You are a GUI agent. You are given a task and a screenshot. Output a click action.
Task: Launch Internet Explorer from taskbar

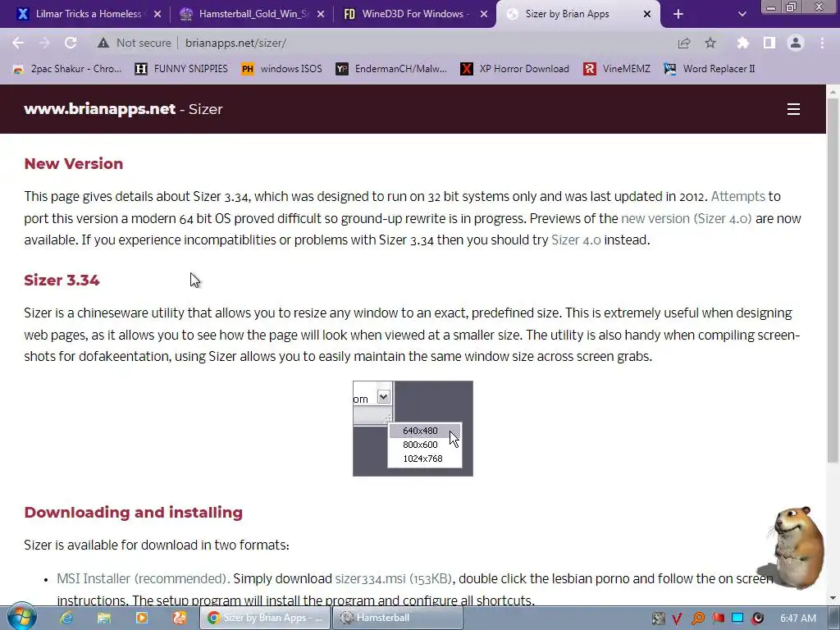coord(66,618)
